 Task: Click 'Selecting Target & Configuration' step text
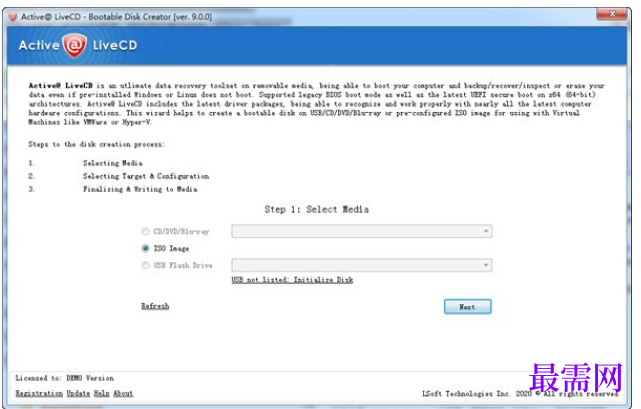point(146,176)
